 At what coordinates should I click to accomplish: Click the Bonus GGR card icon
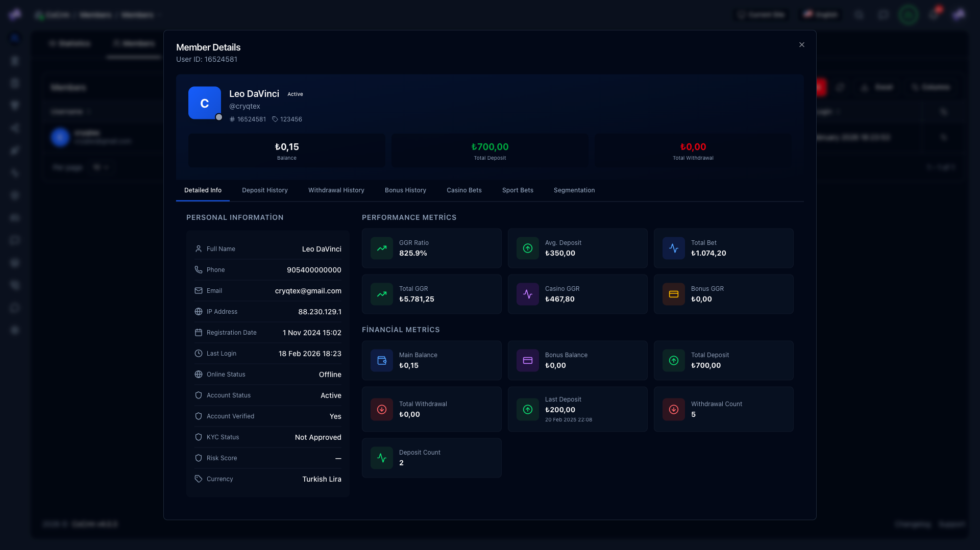pyautogui.click(x=674, y=294)
